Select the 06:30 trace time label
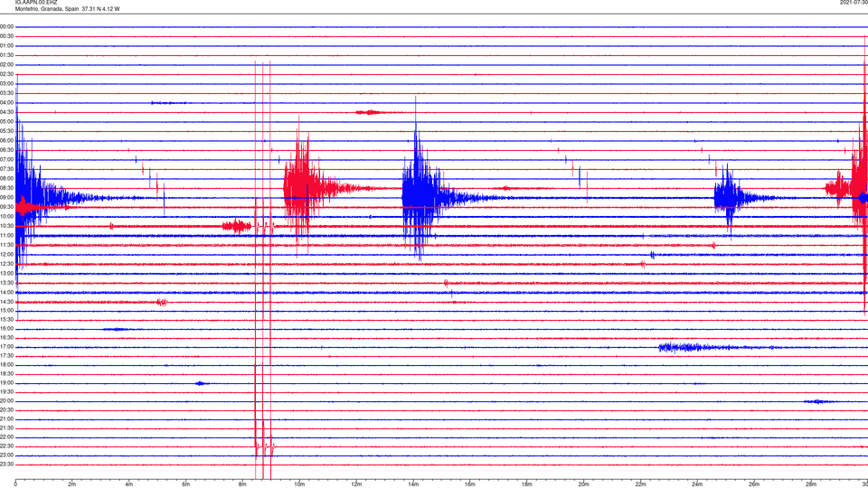Viewport: 868px width, 488px height. click(6, 150)
